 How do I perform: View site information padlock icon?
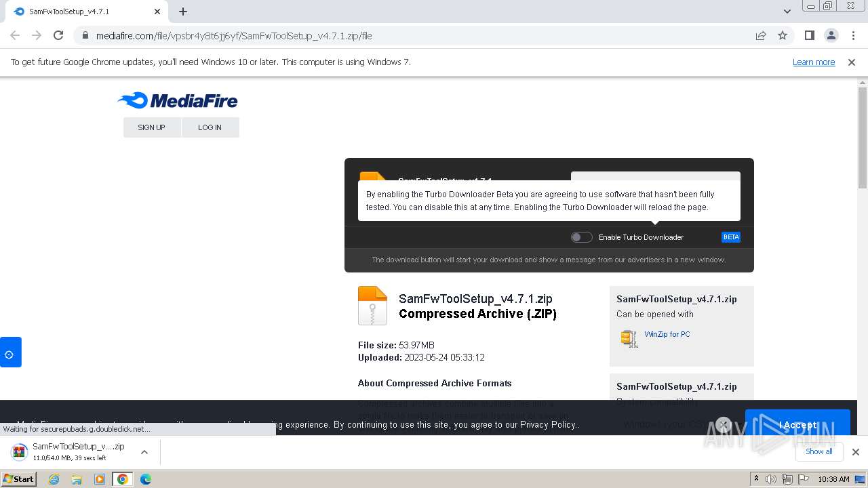click(x=84, y=36)
